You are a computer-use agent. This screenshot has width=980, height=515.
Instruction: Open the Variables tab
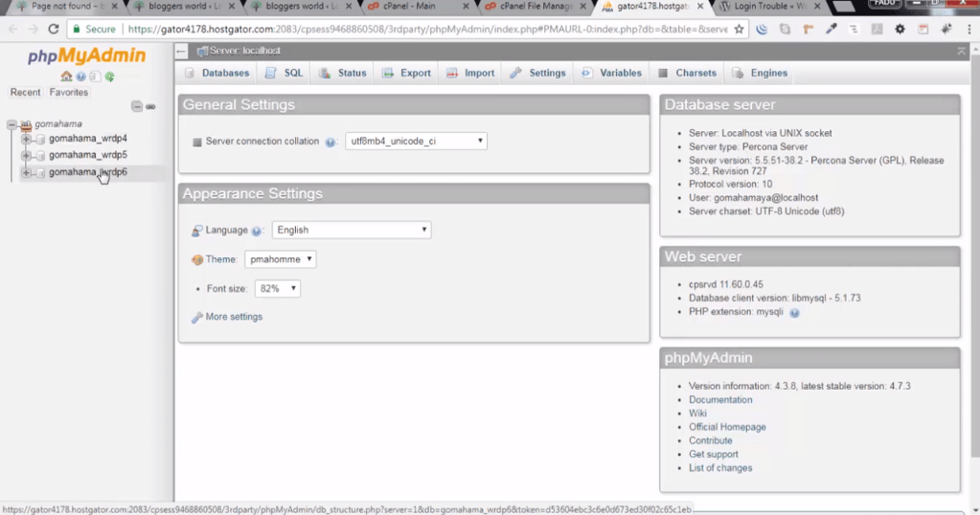click(x=611, y=73)
